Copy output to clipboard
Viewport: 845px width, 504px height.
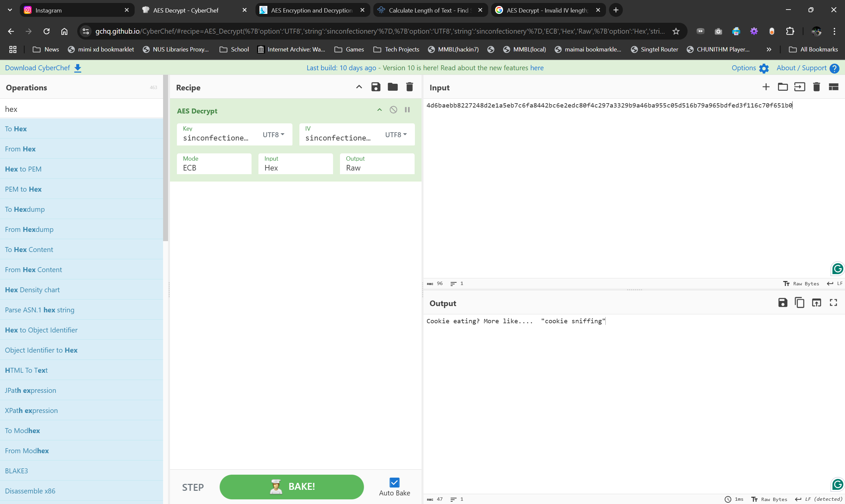click(799, 302)
